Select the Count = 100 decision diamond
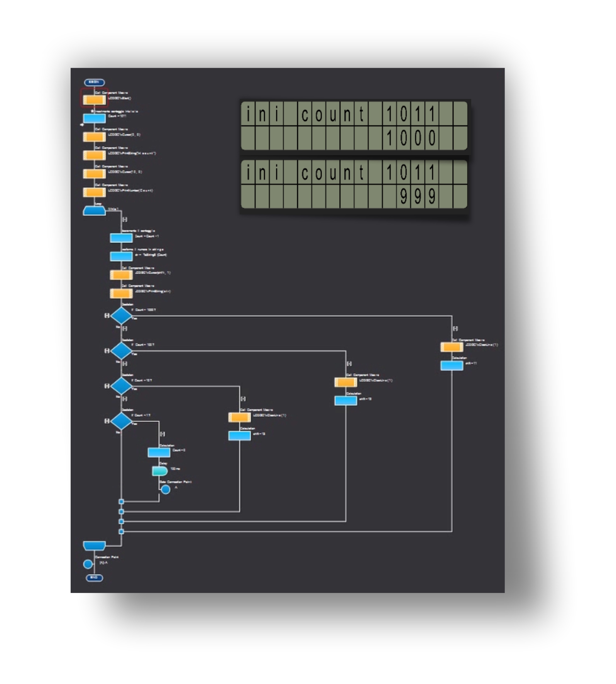 pos(121,351)
